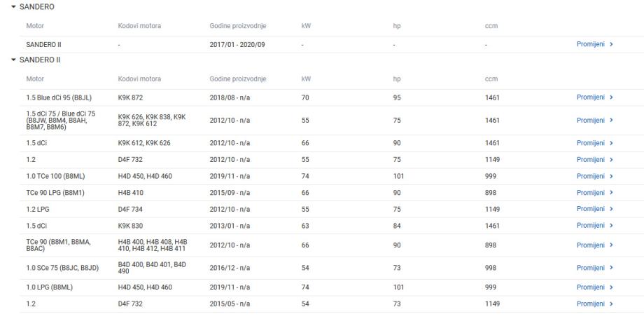644x326 pixels.
Task: Click Promijeni for 1.5 dCi K9K 612 row
Action: click(591, 143)
